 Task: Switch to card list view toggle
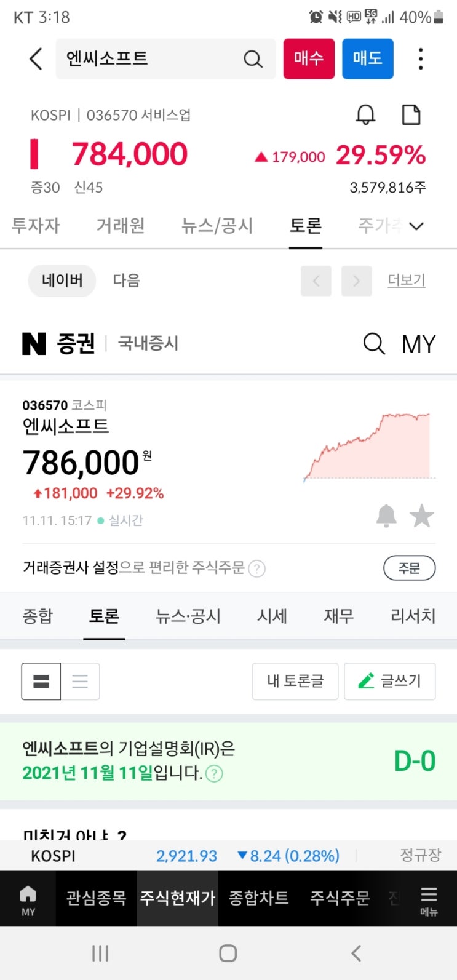41,681
